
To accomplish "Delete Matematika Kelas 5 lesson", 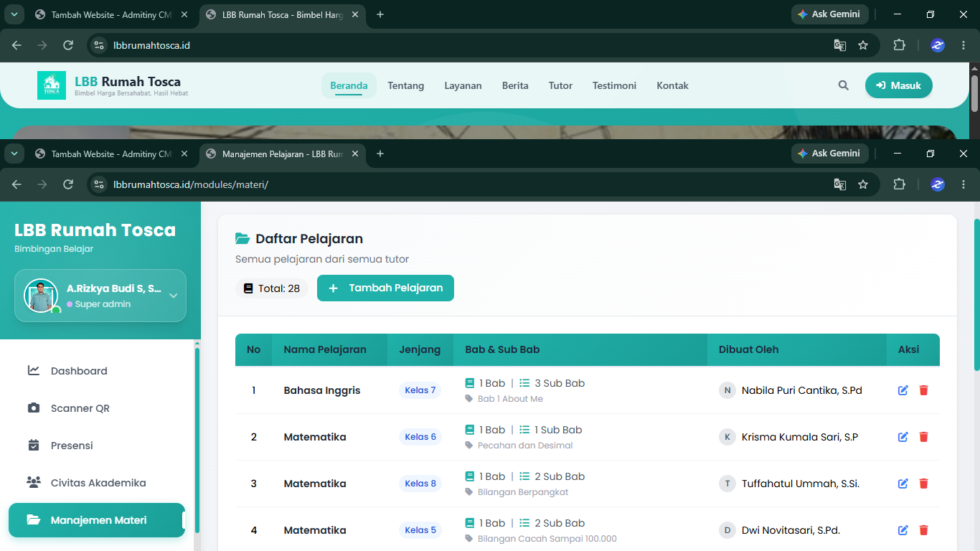I will 923,530.
